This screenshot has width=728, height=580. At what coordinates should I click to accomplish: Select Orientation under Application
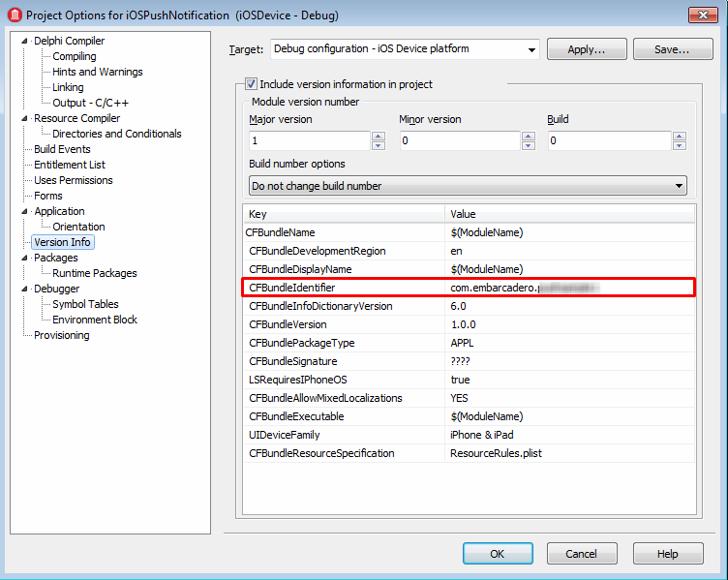click(78, 227)
